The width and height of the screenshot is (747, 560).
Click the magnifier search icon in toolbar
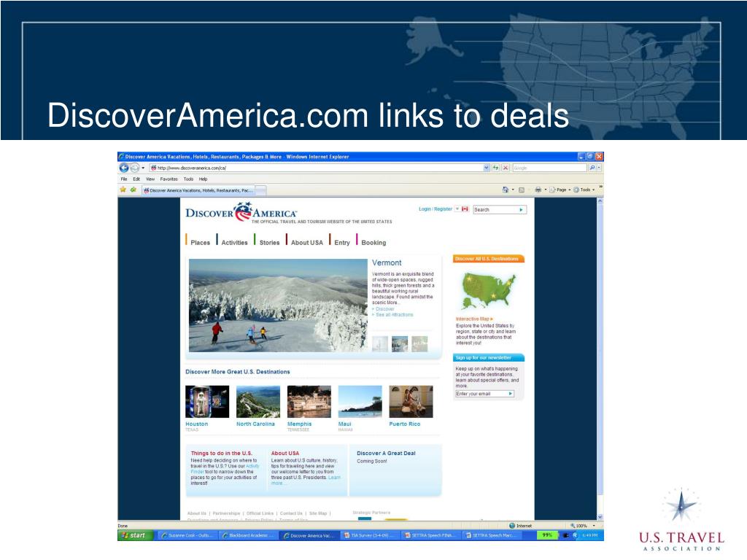point(592,168)
